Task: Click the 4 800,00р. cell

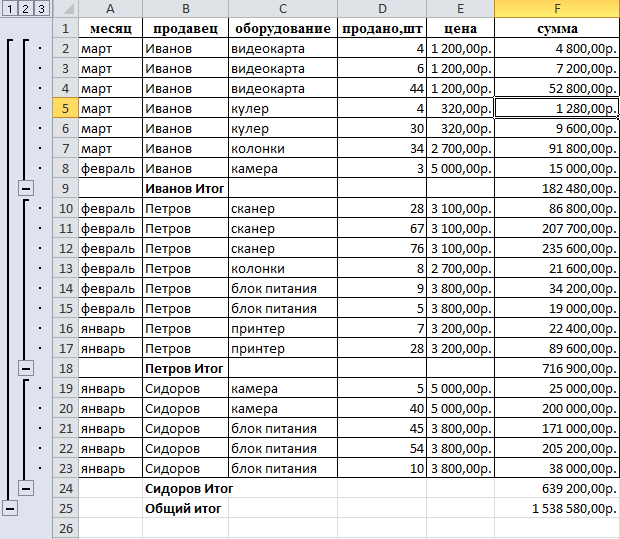Action: [557, 49]
